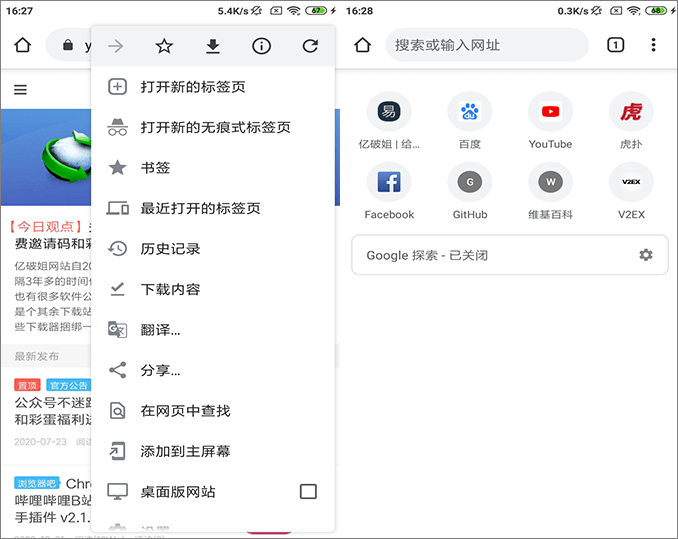This screenshot has height=539, width=678.
Task: Open the 维基百科 shortcut tile
Action: pos(550,191)
